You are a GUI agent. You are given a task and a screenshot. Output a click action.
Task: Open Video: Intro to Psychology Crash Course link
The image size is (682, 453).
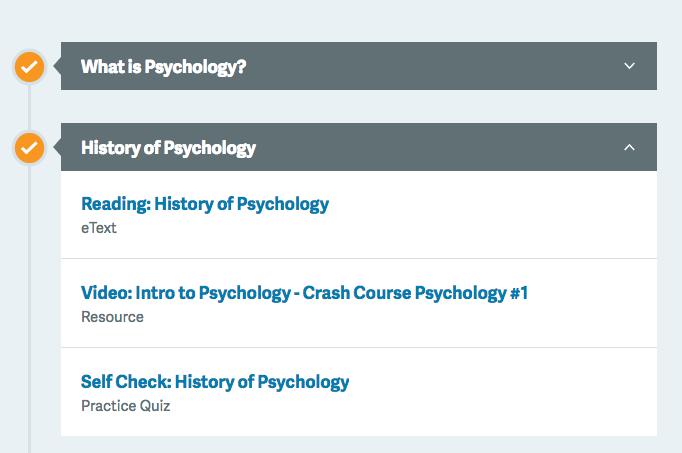click(x=304, y=293)
